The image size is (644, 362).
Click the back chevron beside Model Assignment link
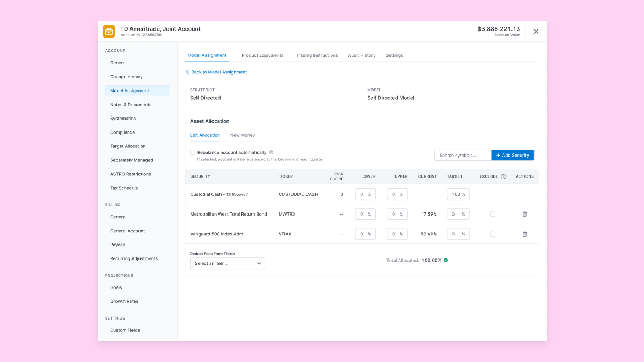[x=187, y=72]
